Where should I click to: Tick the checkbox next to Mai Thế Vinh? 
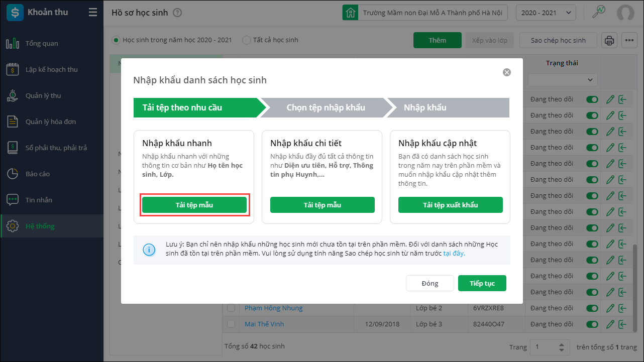[231, 324]
